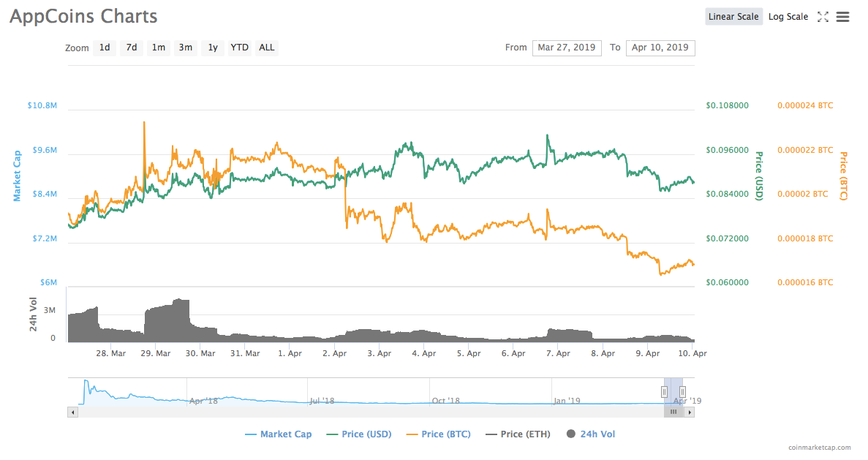Zoom chart to ALL time
This screenshot has width=868, height=460.
[x=267, y=48]
